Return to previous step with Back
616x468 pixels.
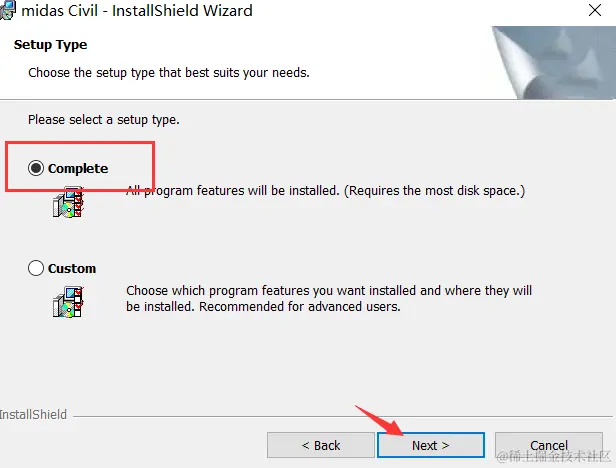321,445
